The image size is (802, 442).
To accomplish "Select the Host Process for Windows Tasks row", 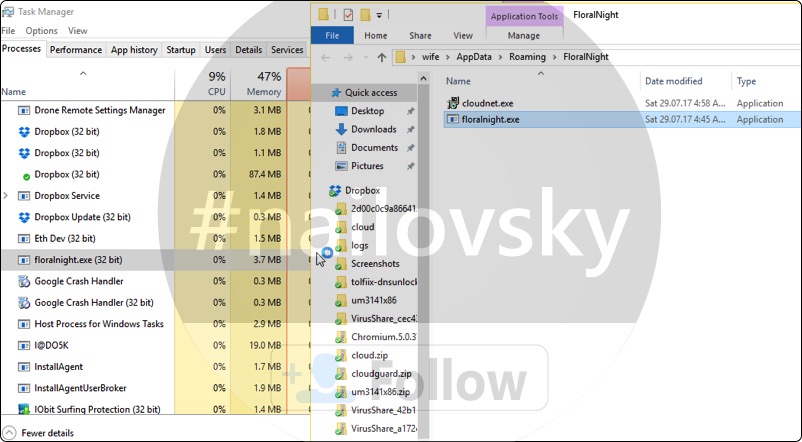I will (155, 324).
